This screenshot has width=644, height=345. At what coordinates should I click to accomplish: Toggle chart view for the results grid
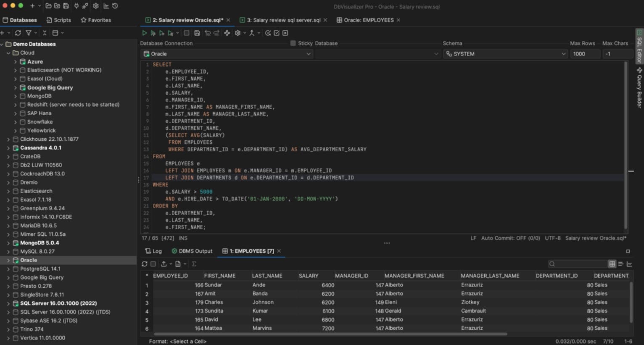coord(630,263)
